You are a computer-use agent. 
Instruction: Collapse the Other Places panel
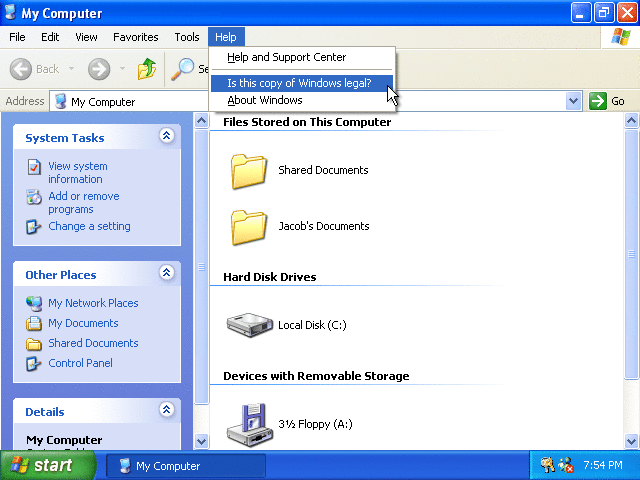pos(167,272)
